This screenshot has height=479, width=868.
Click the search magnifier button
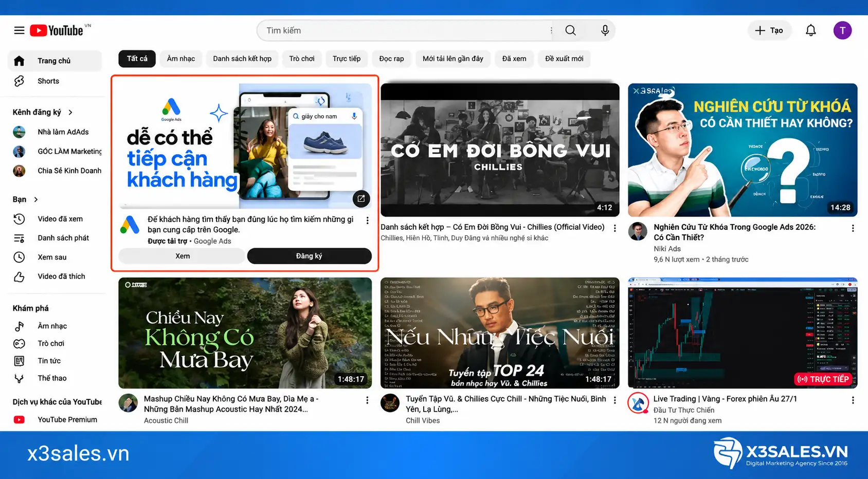coord(570,30)
